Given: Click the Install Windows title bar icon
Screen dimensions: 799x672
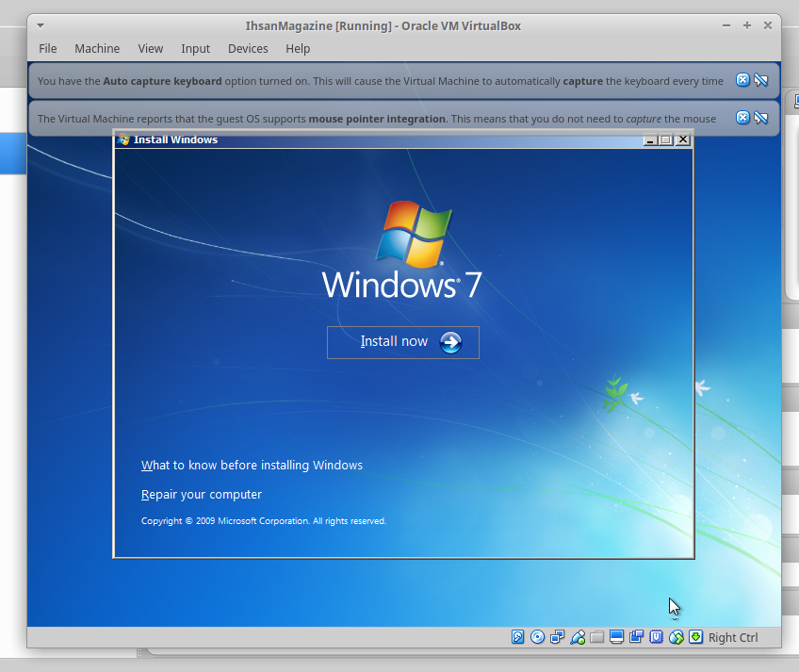Looking at the screenshot, I should (123, 139).
